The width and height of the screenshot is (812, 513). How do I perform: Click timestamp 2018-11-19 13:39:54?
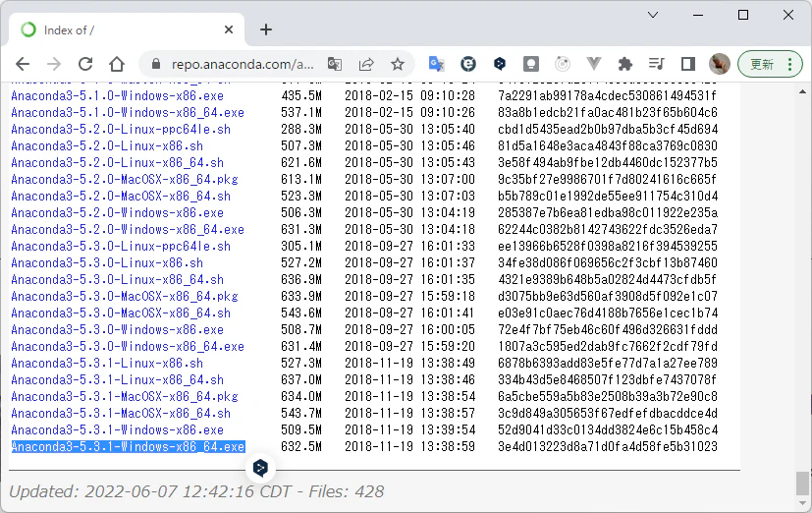[x=410, y=430]
